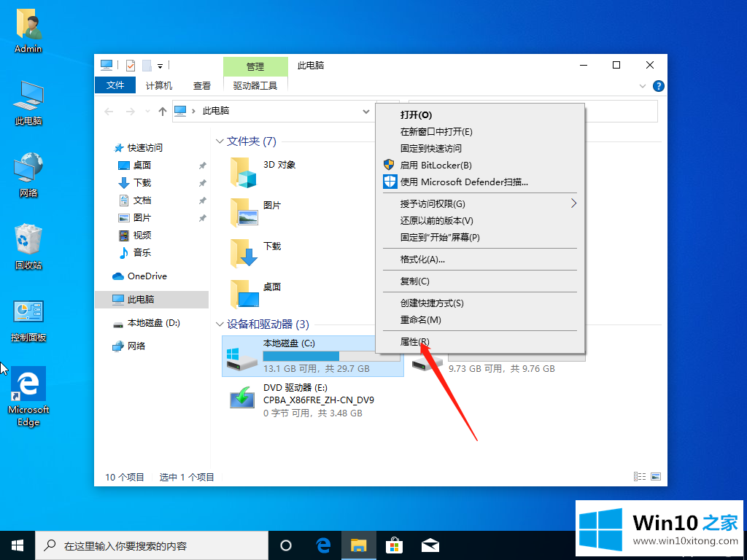
Task: Collapse the 设备和驱动器 (3) group
Action: [220, 324]
